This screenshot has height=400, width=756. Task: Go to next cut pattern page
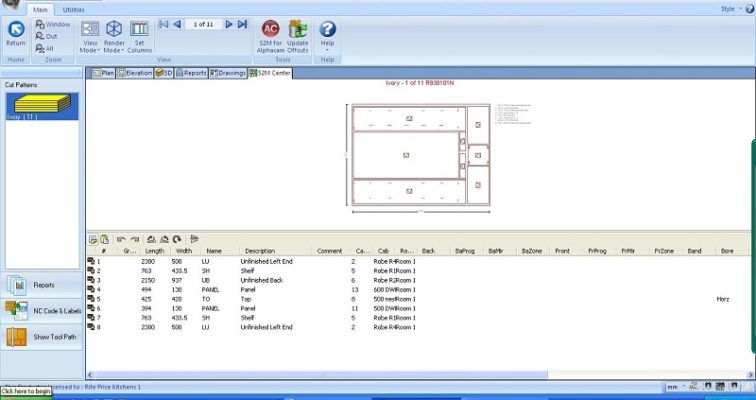click(229, 24)
